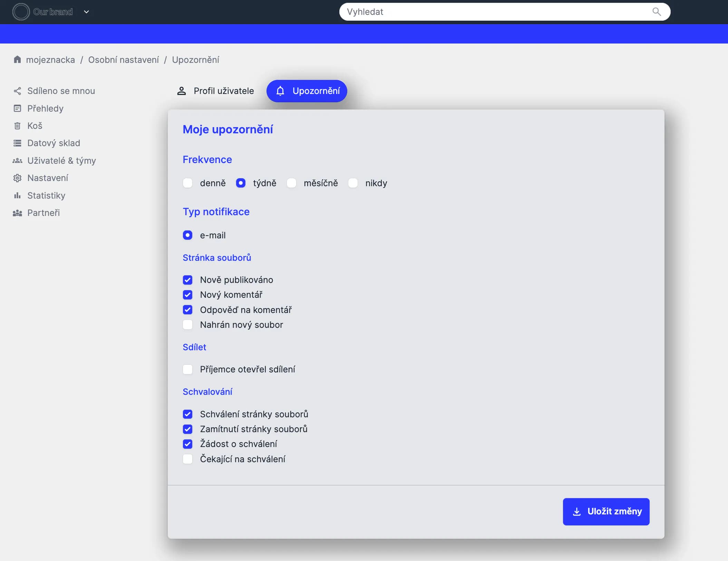This screenshot has width=728, height=561.
Task: Click the share icon beside Sdíleno se mnou
Action: coord(17,91)
